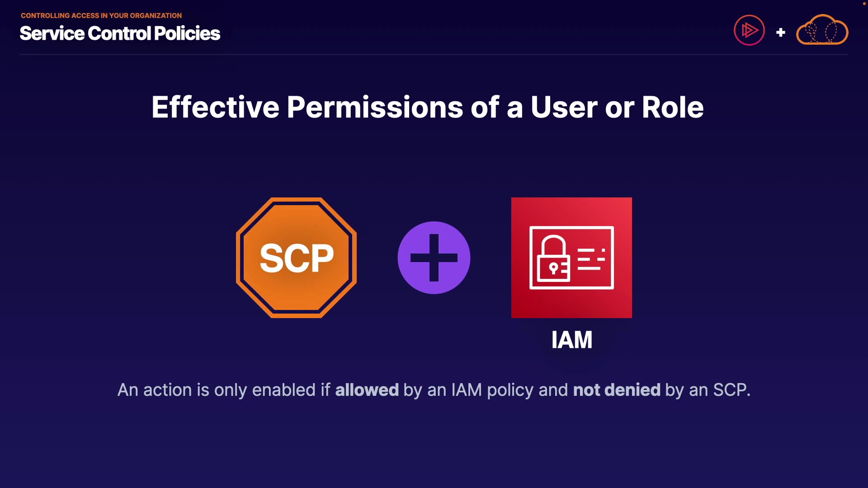Click the IAM label below the red icon
Screen dimensions: 868x488
tap(571, 340)
